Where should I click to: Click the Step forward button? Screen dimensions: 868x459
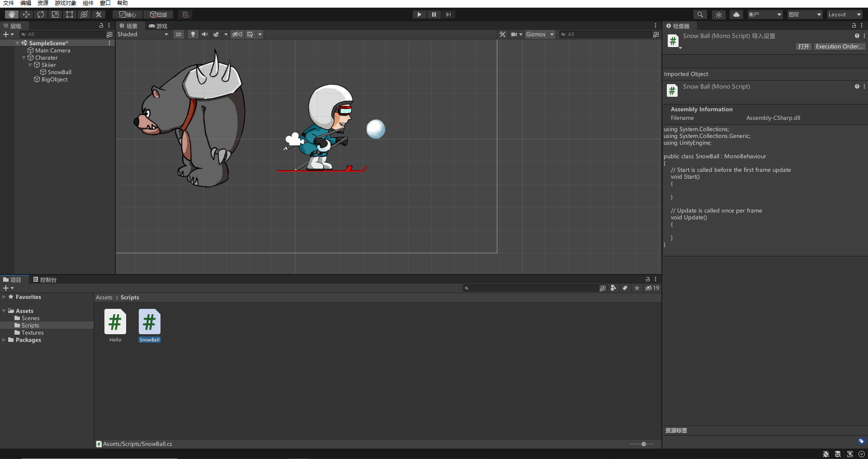click(x=448, y=14)
